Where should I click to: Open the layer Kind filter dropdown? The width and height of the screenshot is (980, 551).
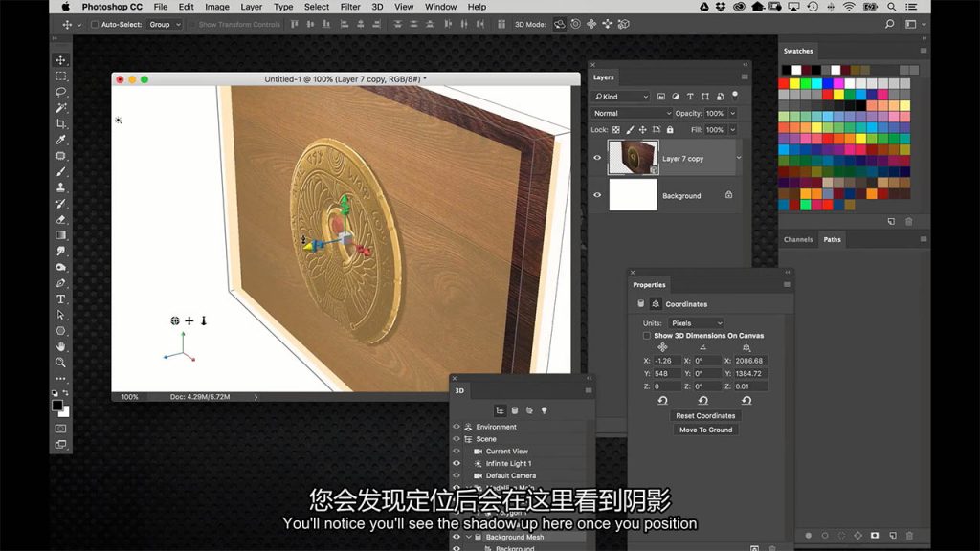621,97
